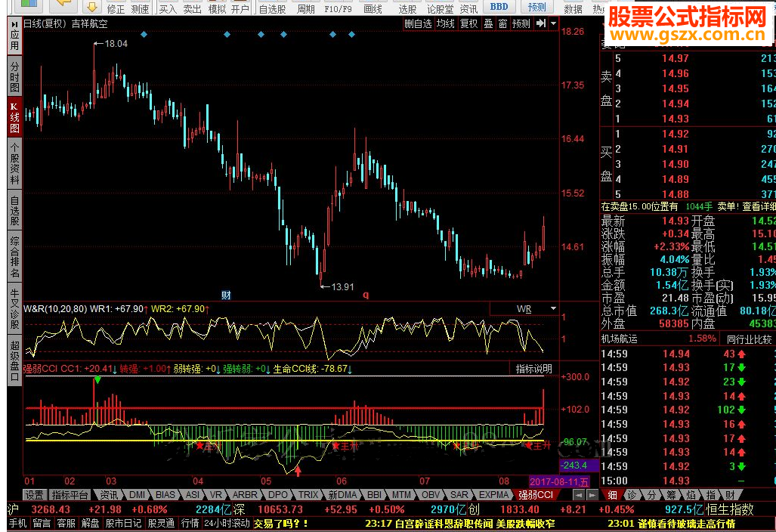Click the 叠 overlay chart icon
Viewport: 776px width, 532px height.
tap(488, 23)
